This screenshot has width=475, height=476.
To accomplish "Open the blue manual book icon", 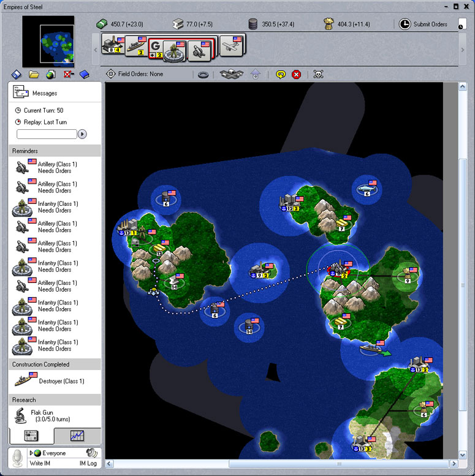I will click(x=85, y=74).
